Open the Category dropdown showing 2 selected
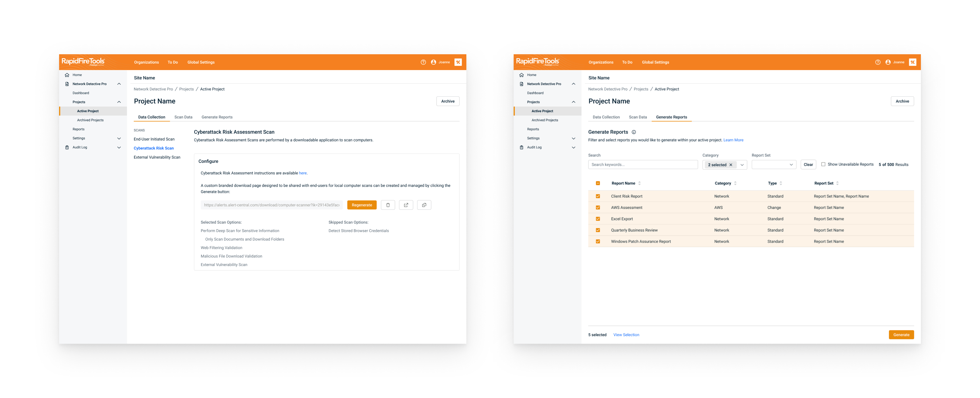Image resolution: width=980 pixels, height=398 pixels. pos(742,165)
